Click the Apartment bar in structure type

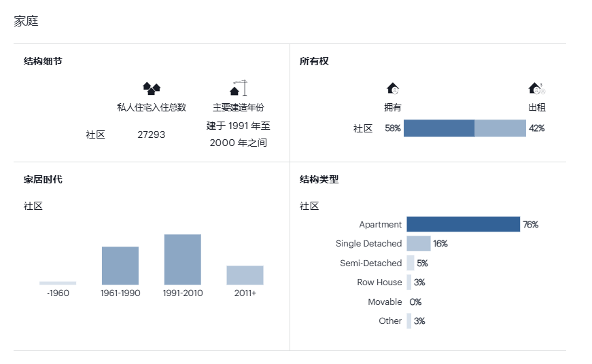click(464, 224)
